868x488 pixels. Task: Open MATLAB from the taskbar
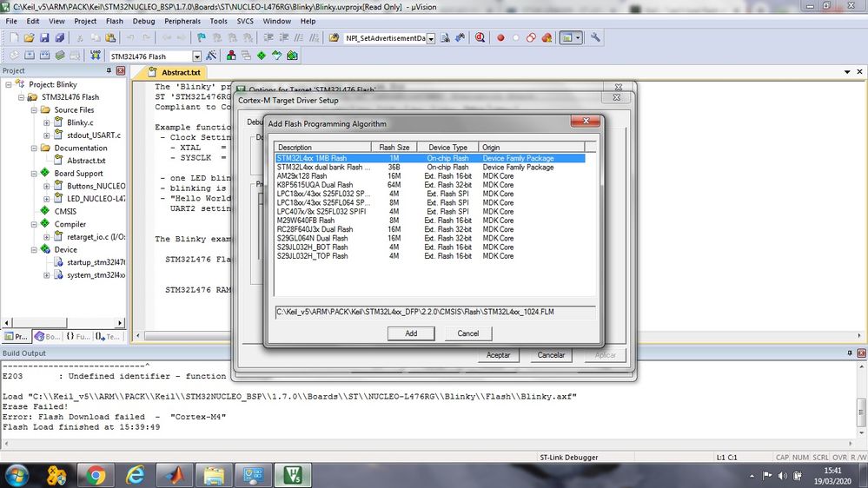coord(174,475)
